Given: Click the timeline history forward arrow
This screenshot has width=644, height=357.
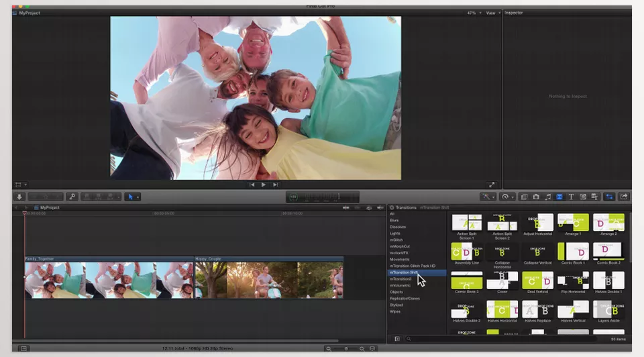Looking at the screenshot, I should [x=26, y=207].
